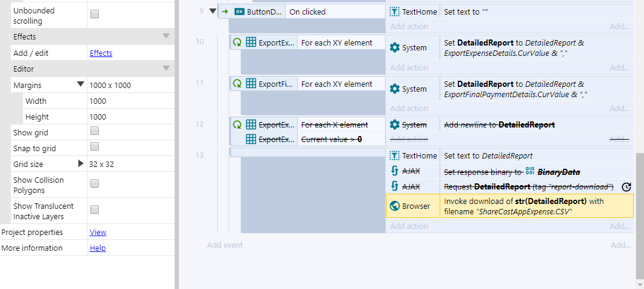Toggle Unbounded scrolling checkbox
Viewport: 644px width, 289px height.
point(95,15)
